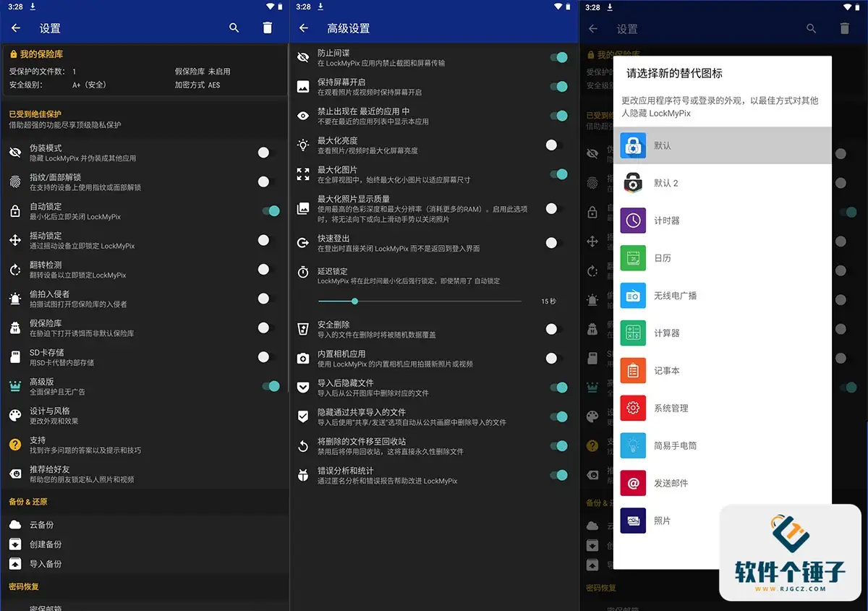
Task: Tap the back arrow in 设置 header
Action: [x=16, y=28]
